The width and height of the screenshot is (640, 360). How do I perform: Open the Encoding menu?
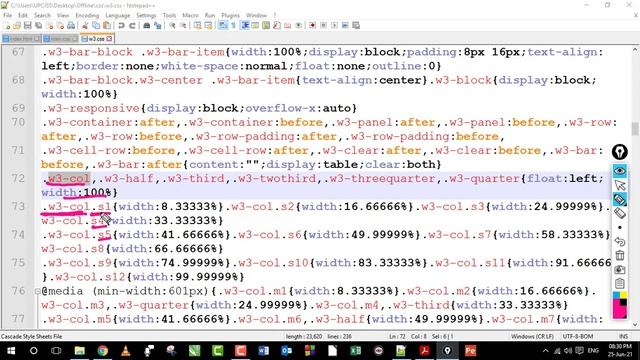click(x=87, y=15)
